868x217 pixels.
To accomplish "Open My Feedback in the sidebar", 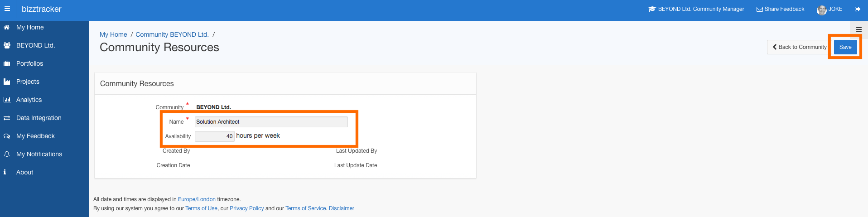I will (x=35, y=136).
